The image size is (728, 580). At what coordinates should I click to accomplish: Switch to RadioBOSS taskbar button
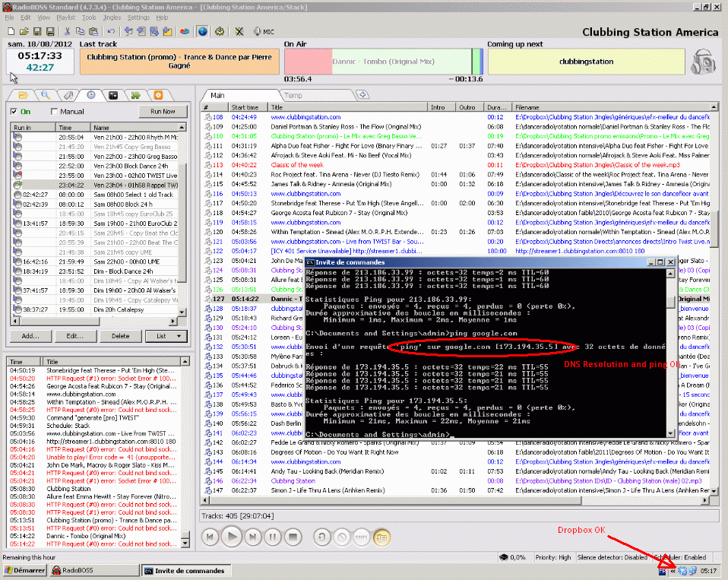coord(93,570)
